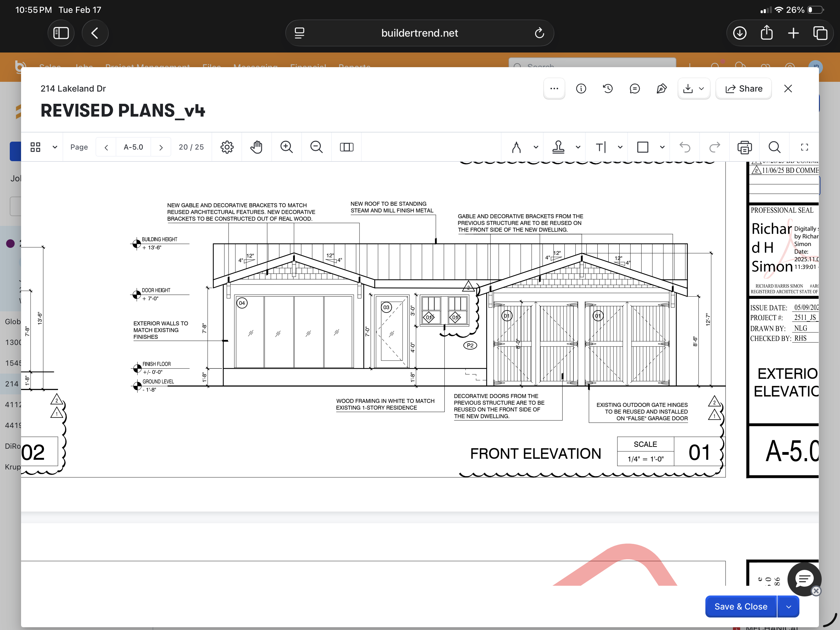Expand the shape tool dropdown arrow
This screenshot has width=840, height=630.
pos(662,147)
